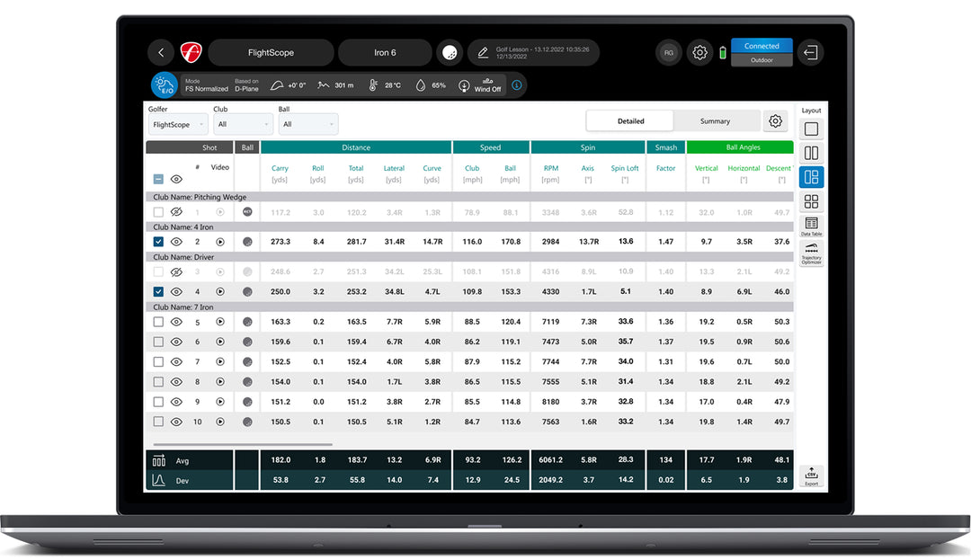Select the four-grid layout
The height and width of the screenshot is (560, 971).
click(x=811, y=201)
